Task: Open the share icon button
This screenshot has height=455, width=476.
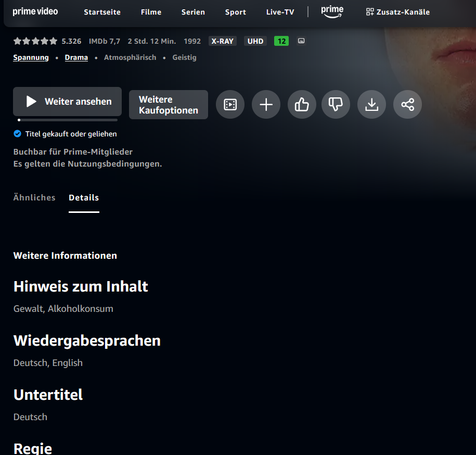Action: point(407,105)
